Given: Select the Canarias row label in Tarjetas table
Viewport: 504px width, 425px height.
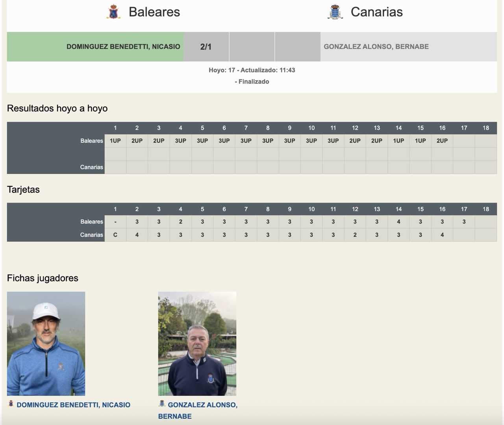Looking at the screenshot, I should pyautogui.click(x=91, y=235).
